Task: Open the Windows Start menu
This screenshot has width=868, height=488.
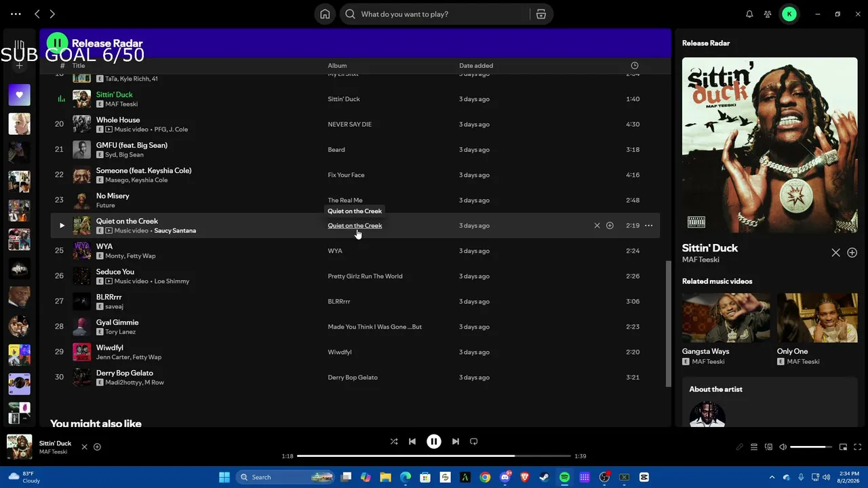Action: tap(224, 477)
